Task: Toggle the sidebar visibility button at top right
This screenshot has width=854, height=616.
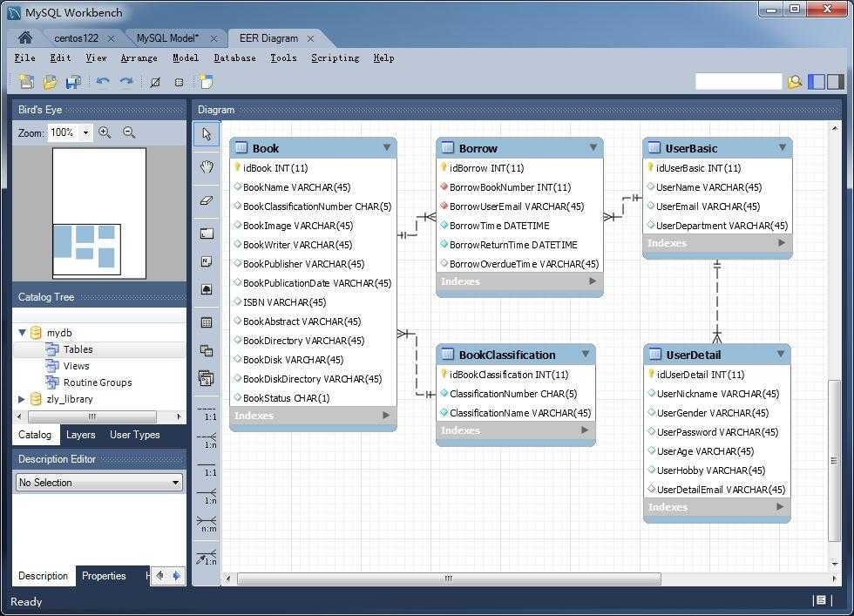Action: (x=817, y=82)
